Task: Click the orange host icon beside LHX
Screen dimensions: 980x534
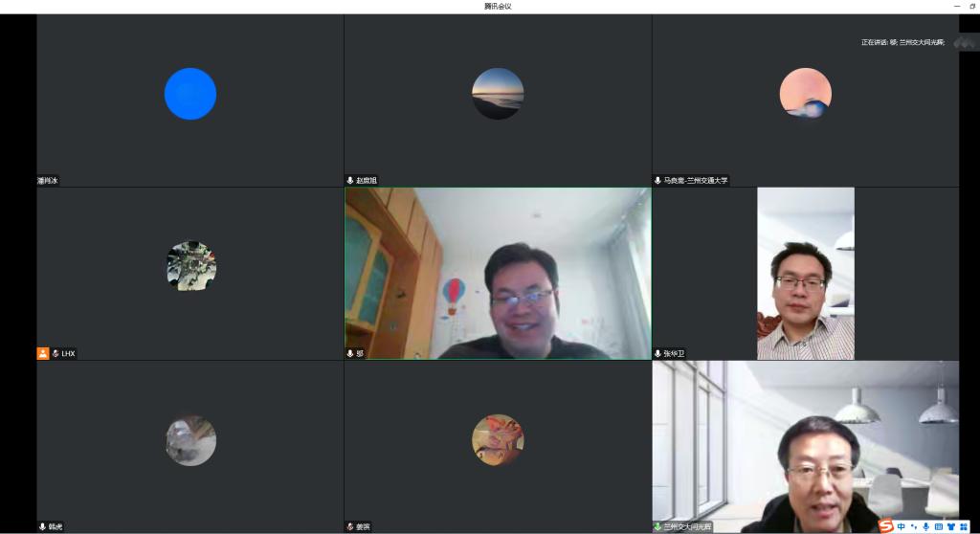Action: click(43, 353)
